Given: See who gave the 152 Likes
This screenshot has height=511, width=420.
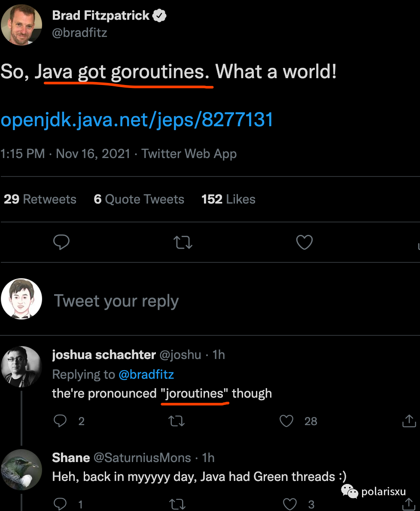Looking at the screenshot, I should tap(228, 199).
